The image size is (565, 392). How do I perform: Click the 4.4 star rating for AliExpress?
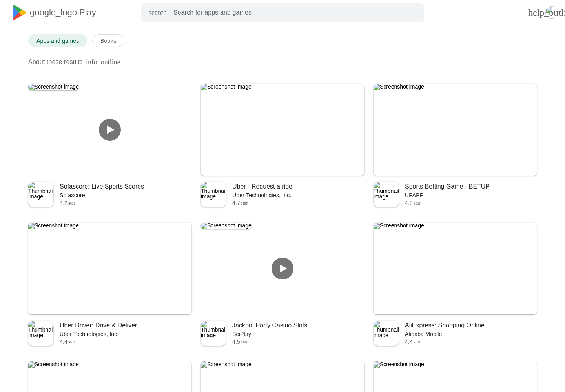(413, 342)
